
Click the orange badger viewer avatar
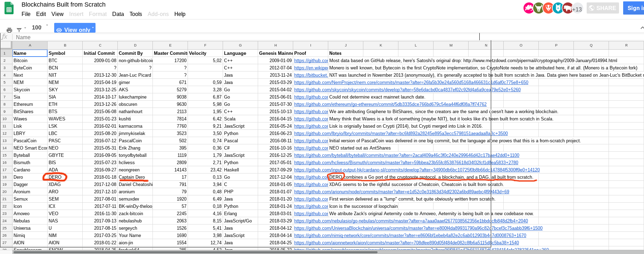(x=548, y=8)
